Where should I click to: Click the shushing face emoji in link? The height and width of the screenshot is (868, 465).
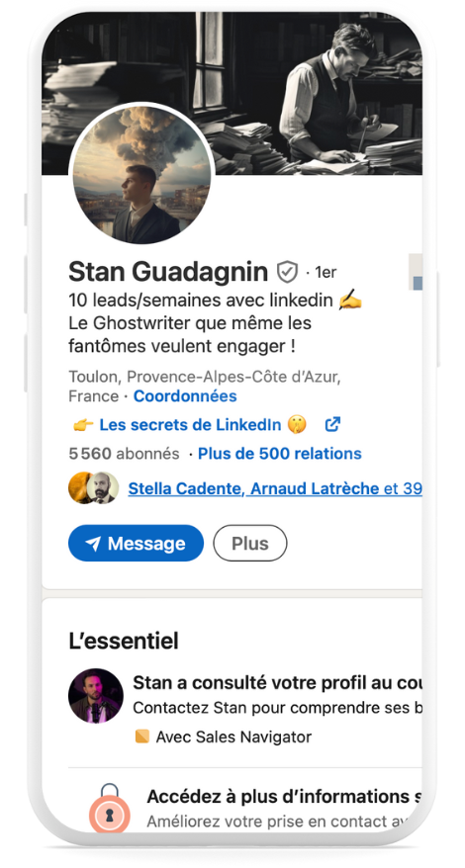coord(297,425)
